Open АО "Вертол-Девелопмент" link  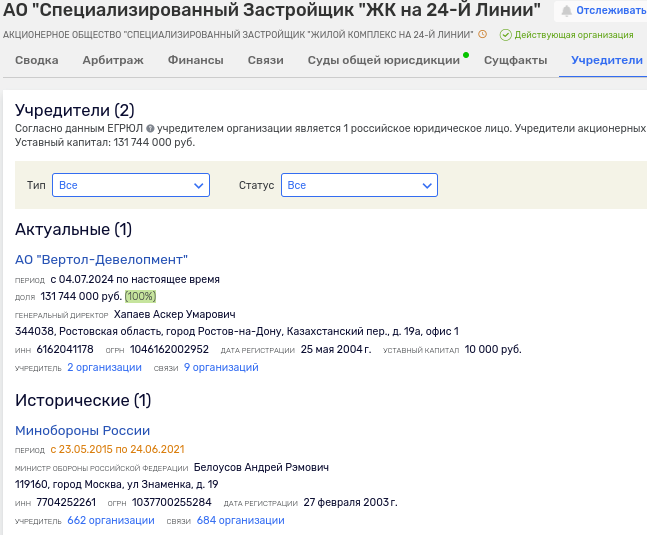102,260
